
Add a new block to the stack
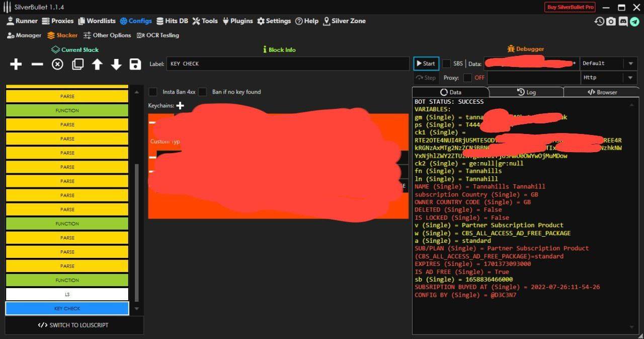[x=16, y=64]
